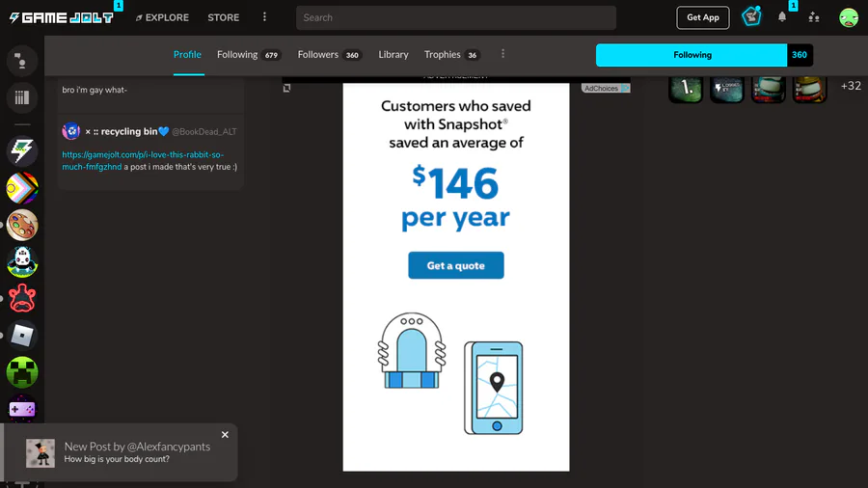
Task: Open the profile tabs more options menu
Action: 502,54
